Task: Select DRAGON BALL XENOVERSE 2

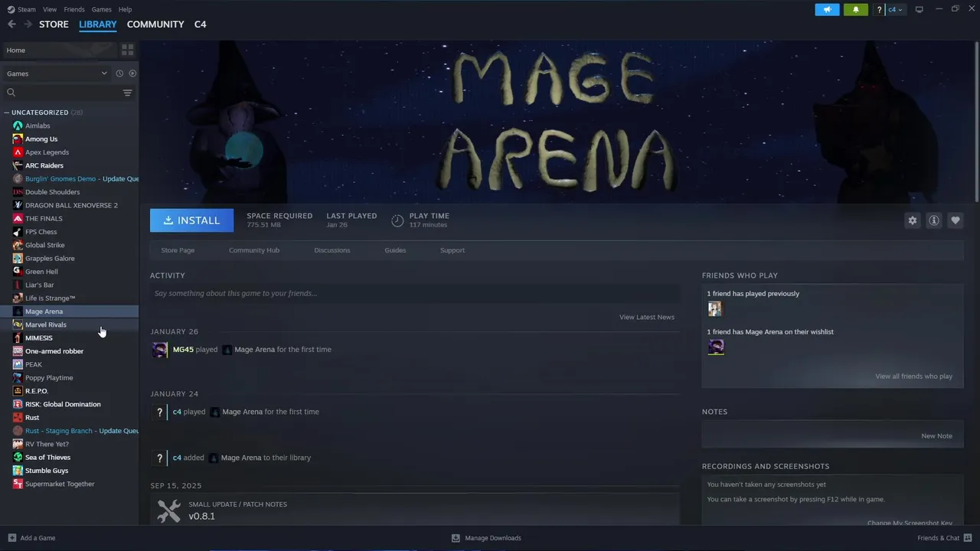Action: click(69, 205)
